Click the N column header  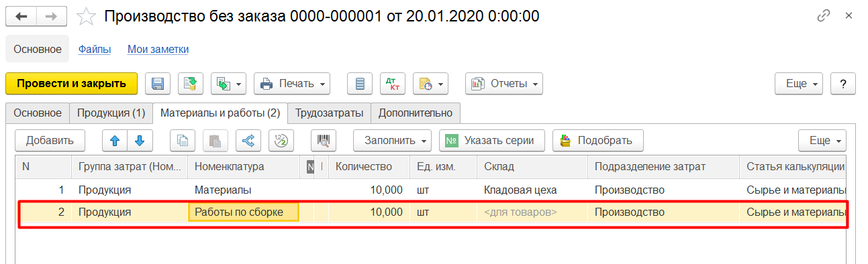click(x=44, y=166)
